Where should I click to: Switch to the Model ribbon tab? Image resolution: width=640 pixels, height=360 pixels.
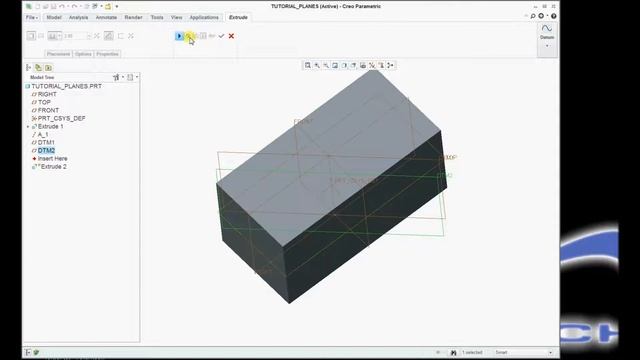[54, 18]
